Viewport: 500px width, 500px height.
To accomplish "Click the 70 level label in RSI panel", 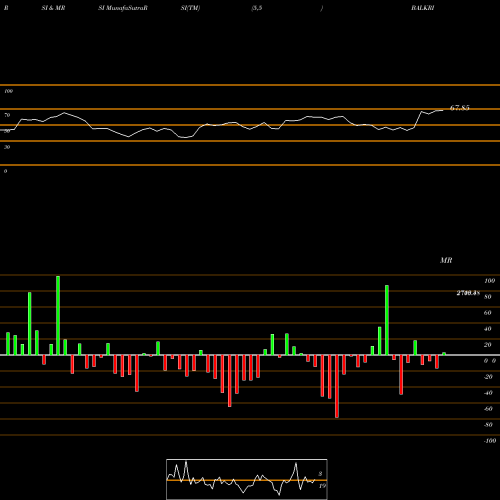I will pos(7,115).
